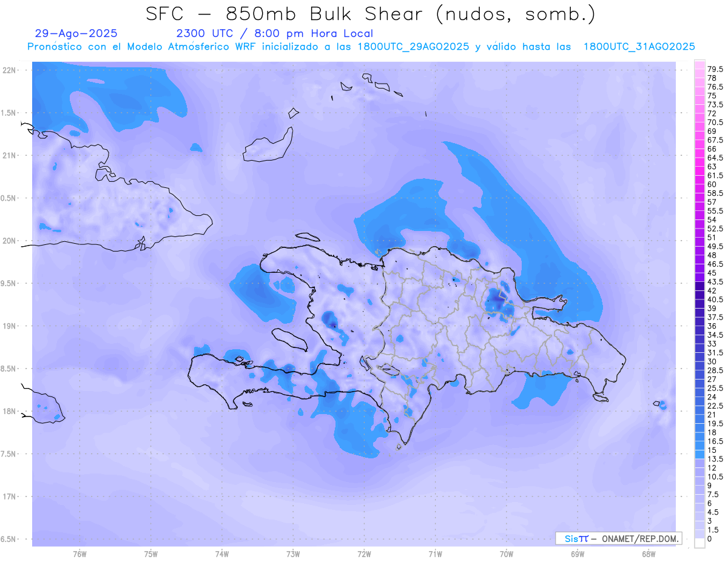
Task: Click the '18N' latitude label
Action: pos(8,411)
